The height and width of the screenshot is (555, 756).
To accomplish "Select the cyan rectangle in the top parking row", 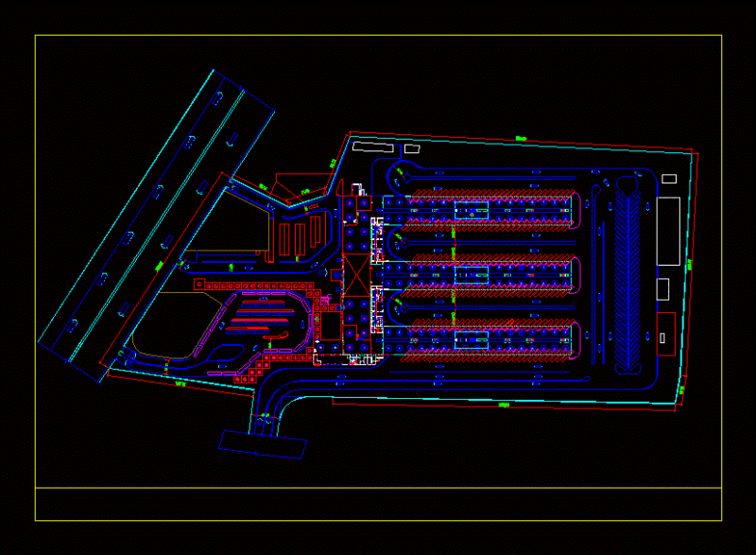I will (472, 210).
